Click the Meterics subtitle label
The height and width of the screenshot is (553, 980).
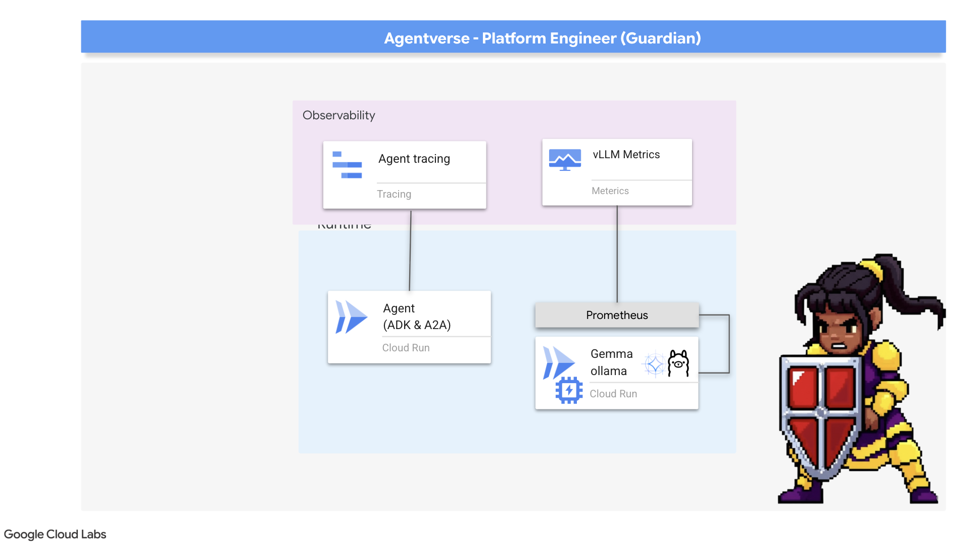610,191
